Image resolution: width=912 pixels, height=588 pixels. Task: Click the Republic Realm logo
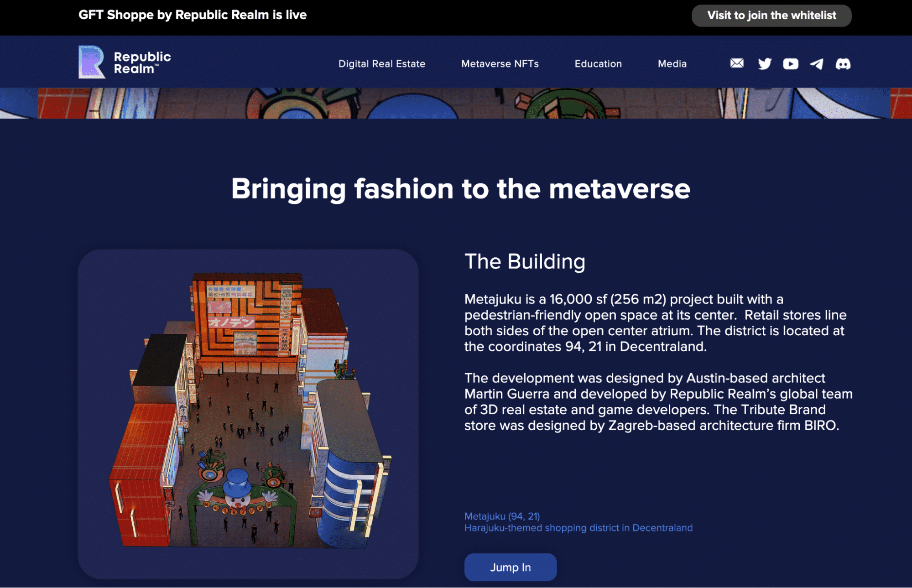point(125,62)
